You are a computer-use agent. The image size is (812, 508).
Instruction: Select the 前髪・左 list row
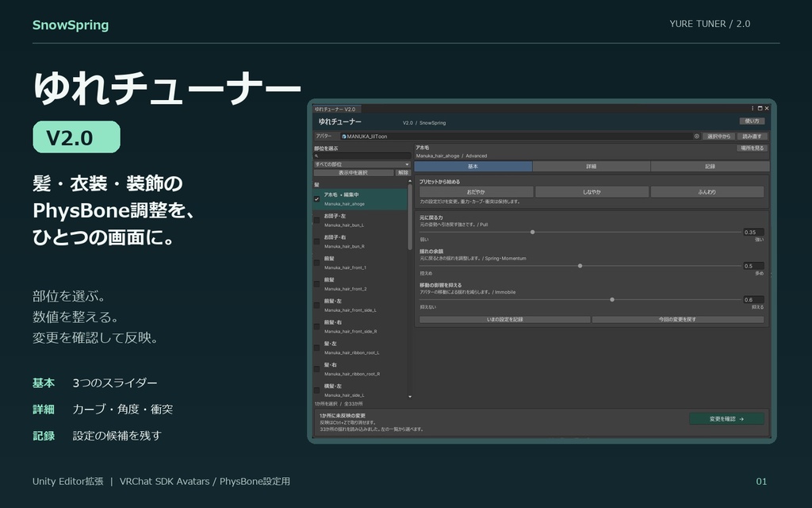pos(360,306)
